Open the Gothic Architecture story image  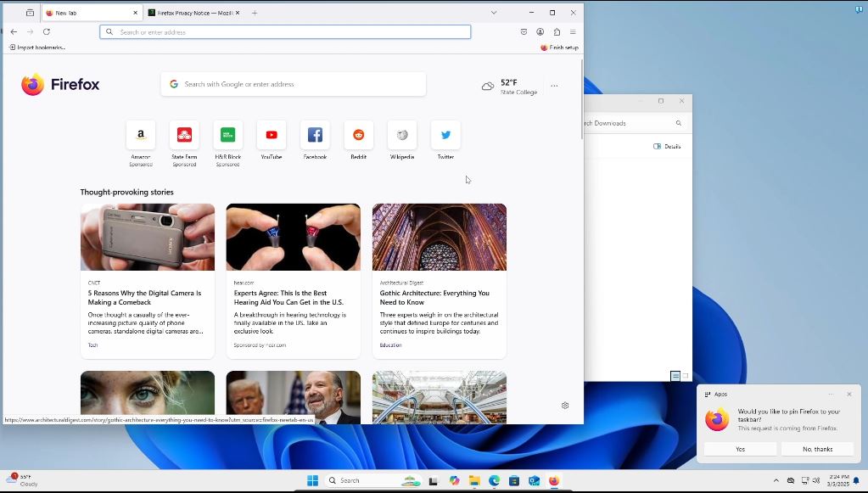tap(440, 237)
